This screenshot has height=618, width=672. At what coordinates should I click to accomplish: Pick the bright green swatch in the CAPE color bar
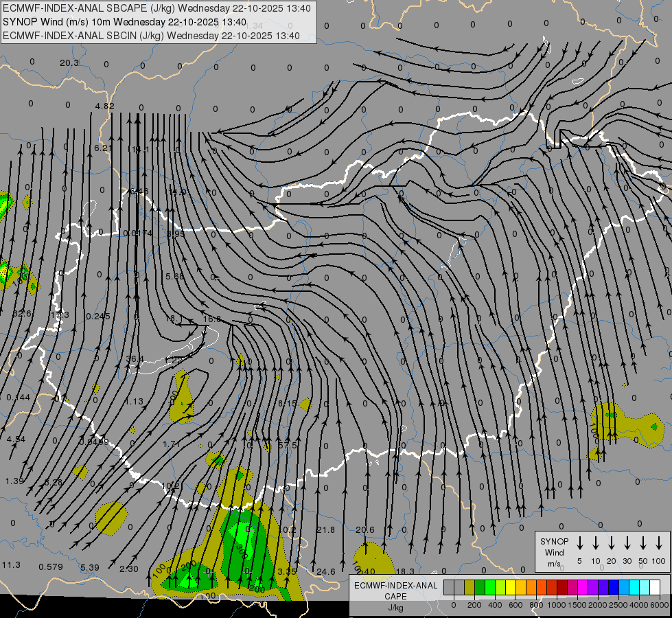pos(490,587)
